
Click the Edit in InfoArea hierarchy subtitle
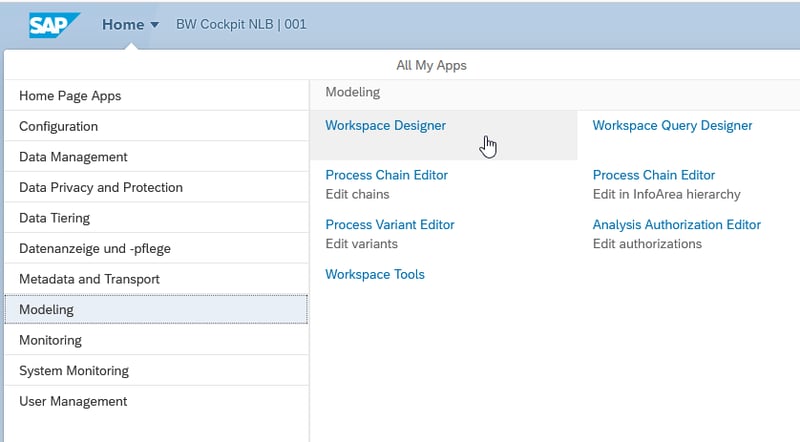tap(666, 194)
